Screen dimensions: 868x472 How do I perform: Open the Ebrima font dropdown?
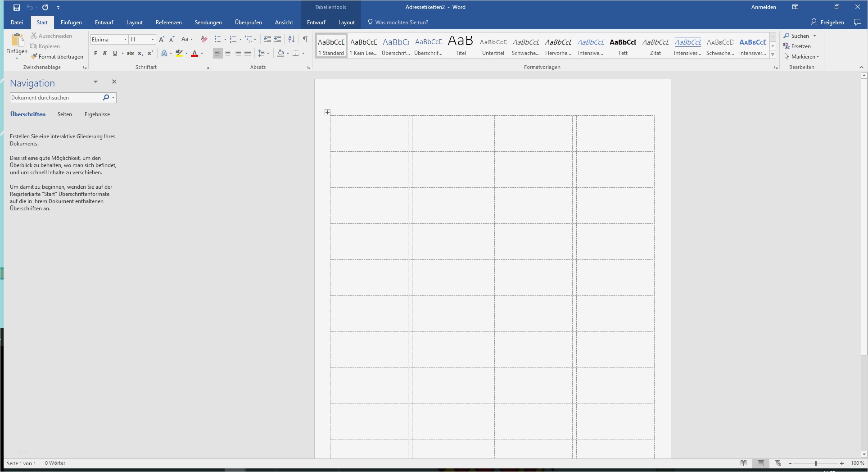(x=125, y=39)
